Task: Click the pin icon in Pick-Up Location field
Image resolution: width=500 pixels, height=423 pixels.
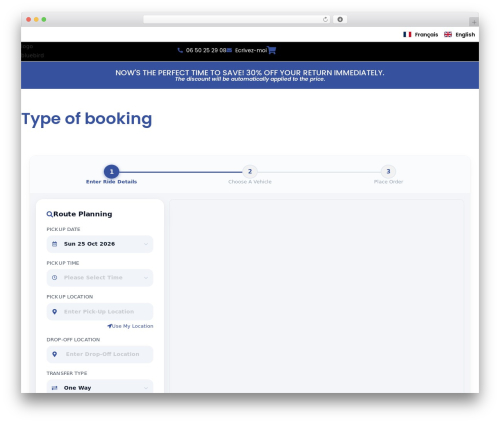Action: 55,312
